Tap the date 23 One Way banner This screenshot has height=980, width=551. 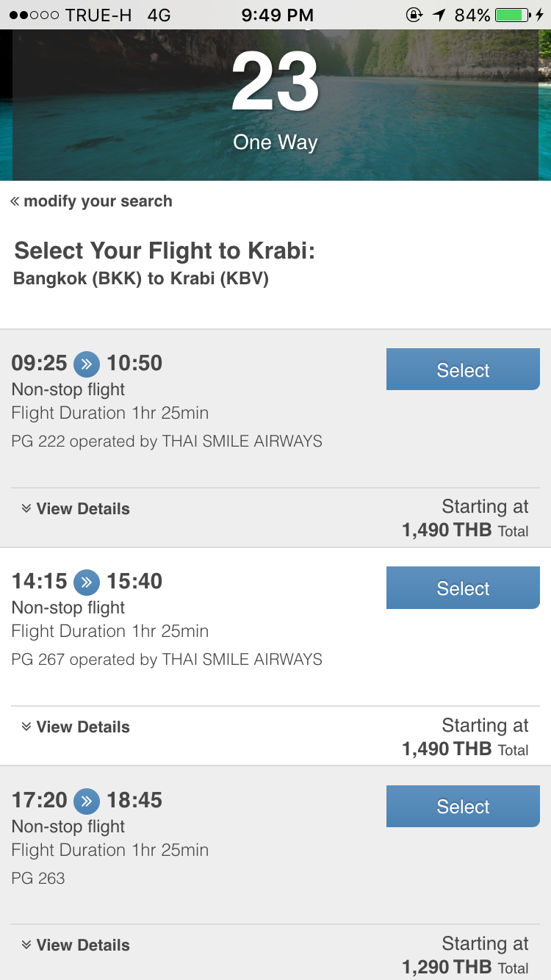(275, 105)
